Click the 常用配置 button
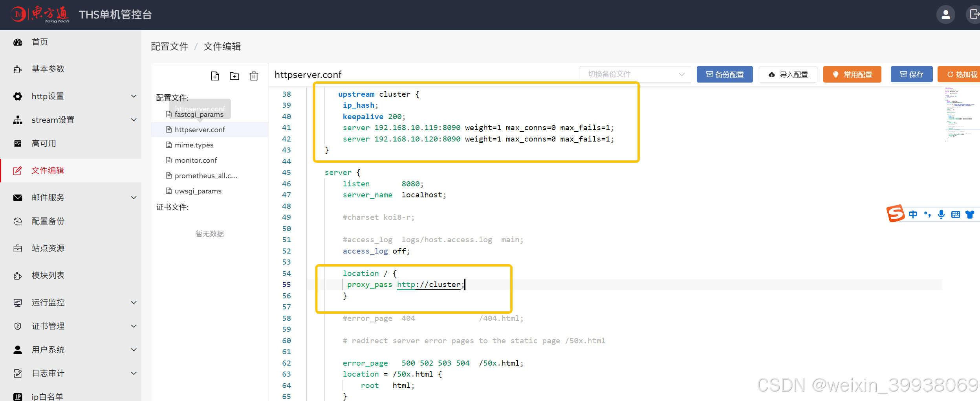This screenshot has height=401, width=980. click(x=852, y=74)
